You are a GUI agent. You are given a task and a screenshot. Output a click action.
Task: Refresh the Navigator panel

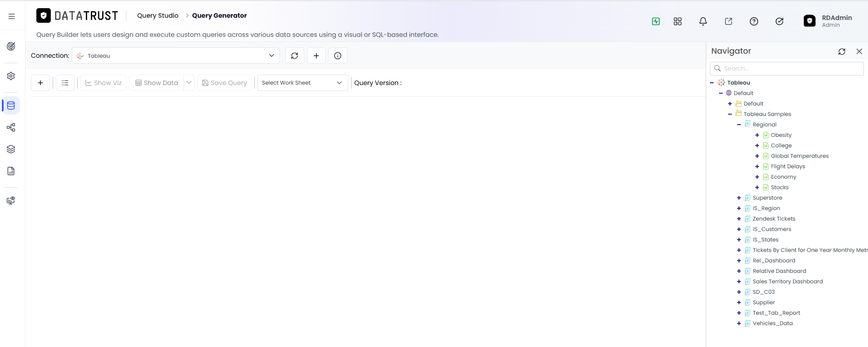tap(842, 51)
